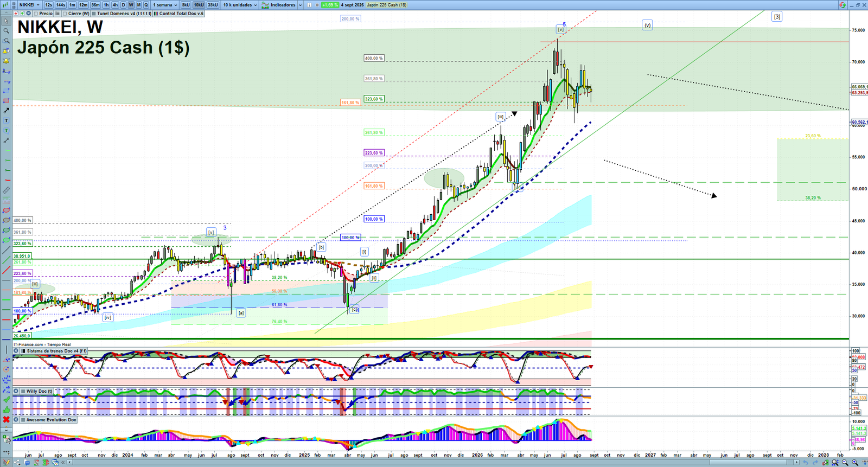Open the 10 k unidades dropdown
The width and height of the screenshot is (868, 467).
pos(240,5)
